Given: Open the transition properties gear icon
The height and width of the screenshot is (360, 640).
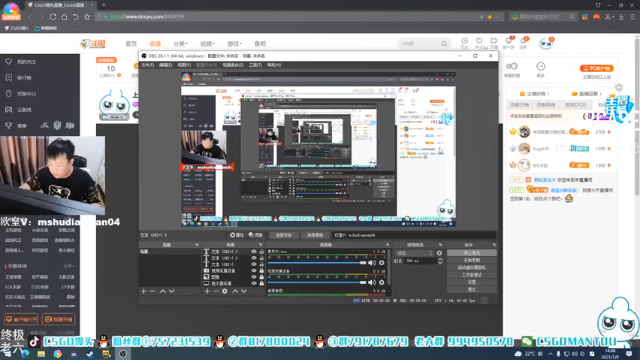Looking at the screenshot, I should click(x=439, y=253).
